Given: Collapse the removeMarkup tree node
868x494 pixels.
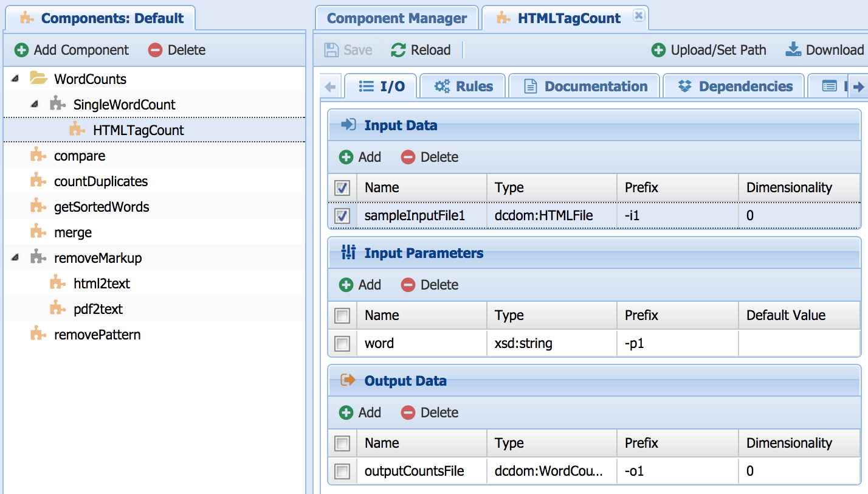Looking at the screenshot, I should click(x=15, y=258).
